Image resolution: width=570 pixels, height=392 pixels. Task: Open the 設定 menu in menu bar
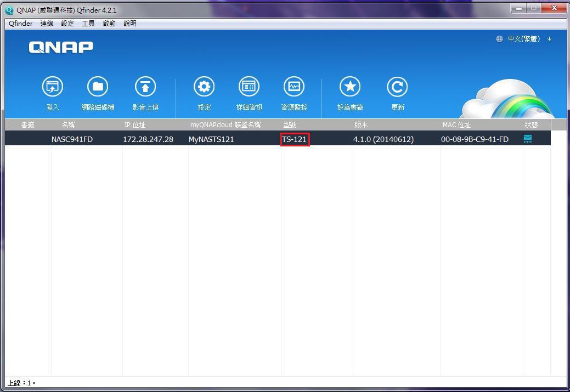67,23
